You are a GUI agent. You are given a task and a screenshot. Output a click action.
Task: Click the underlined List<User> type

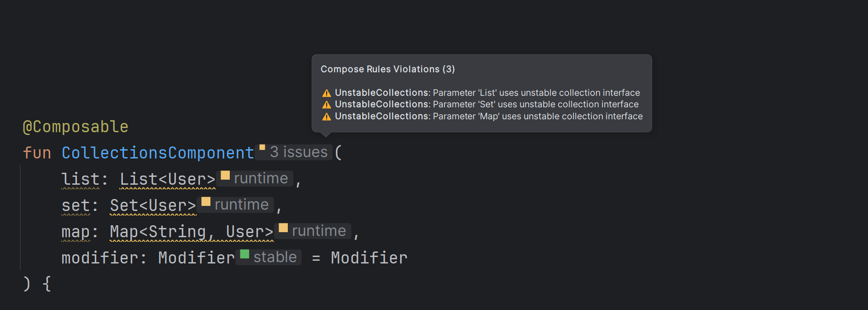pyautogui.click(x=167, y=179)
